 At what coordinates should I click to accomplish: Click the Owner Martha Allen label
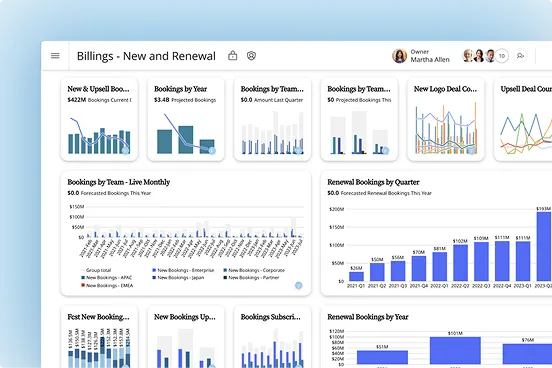(430, 56)
